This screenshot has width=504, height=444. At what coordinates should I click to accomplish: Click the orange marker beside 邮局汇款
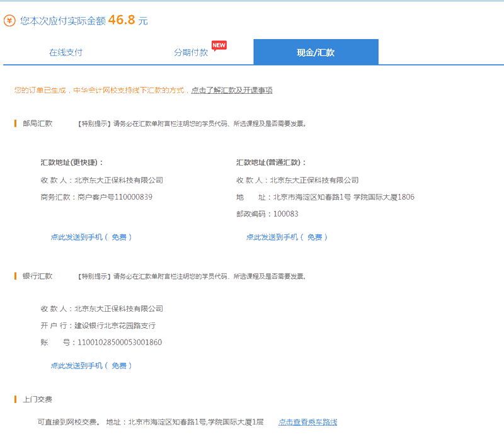point(16,124)
